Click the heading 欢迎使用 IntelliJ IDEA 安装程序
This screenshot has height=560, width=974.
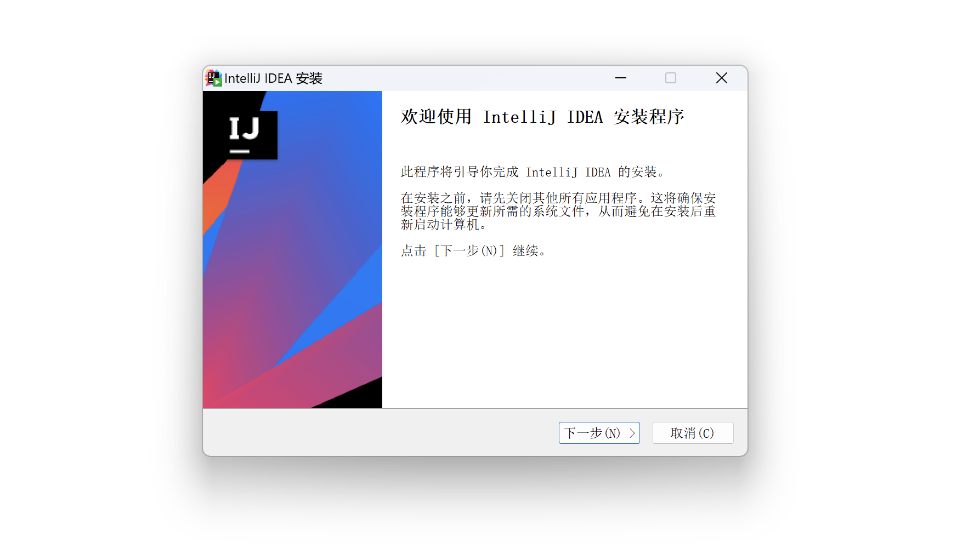click(x=542, y=117)
